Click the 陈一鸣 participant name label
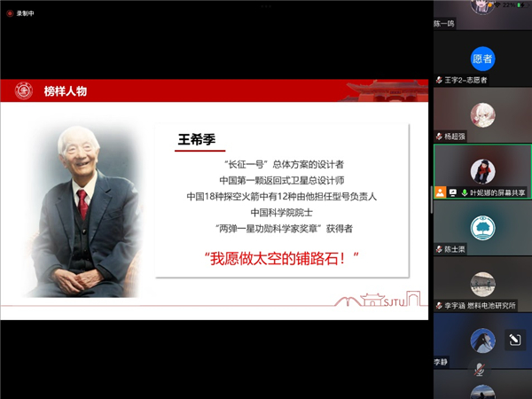The image size is (532, 399). pos(444,24)
